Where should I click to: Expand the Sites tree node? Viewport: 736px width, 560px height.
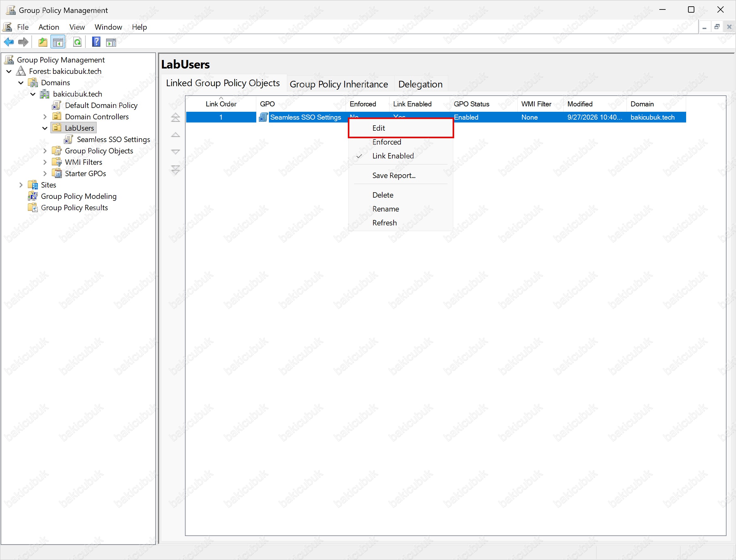pyautogui.click(x=21, y=185)
